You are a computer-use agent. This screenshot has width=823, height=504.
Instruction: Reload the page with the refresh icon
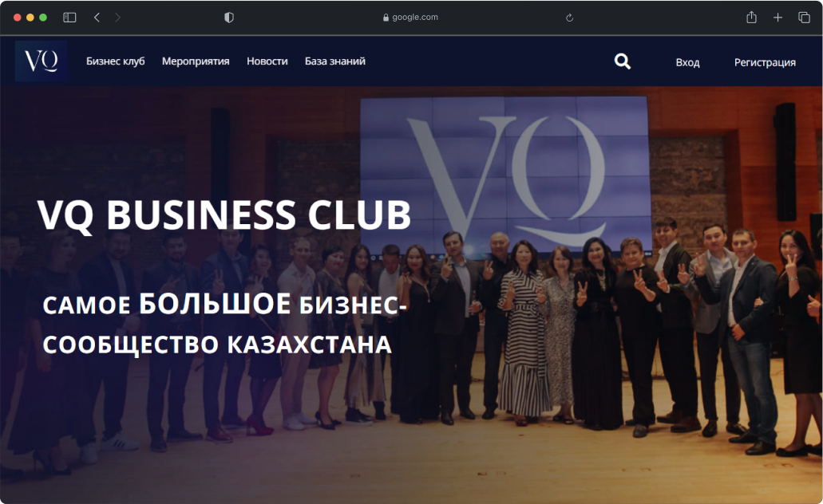click(569, 18)
